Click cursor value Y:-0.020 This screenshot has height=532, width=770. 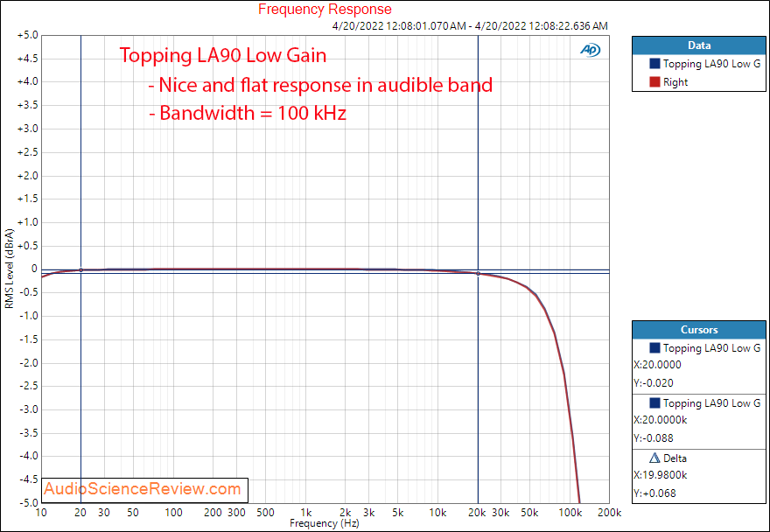[x=653, y=382]
